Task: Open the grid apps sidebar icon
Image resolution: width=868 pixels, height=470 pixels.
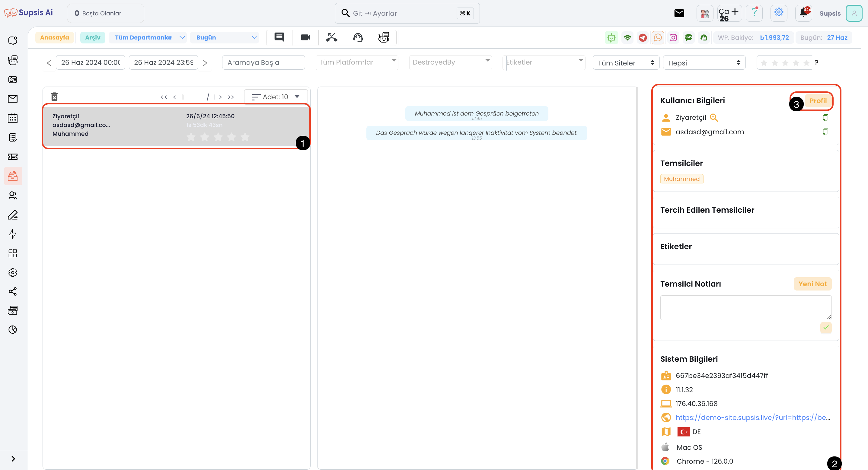Action: coord(13,253)
